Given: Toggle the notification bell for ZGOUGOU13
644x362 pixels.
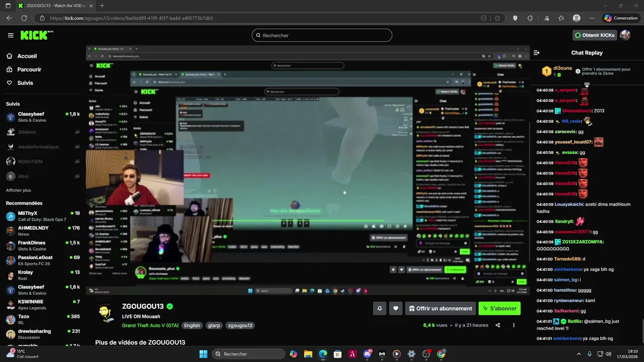Looking at the screenshot, I should 379,309.
